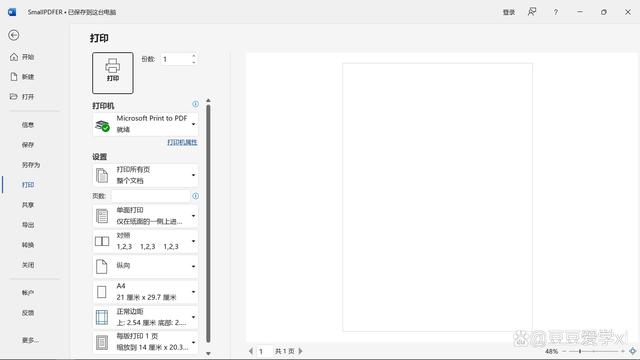
Task: Click the large 打印 printer button
Action: click(113, 73)
